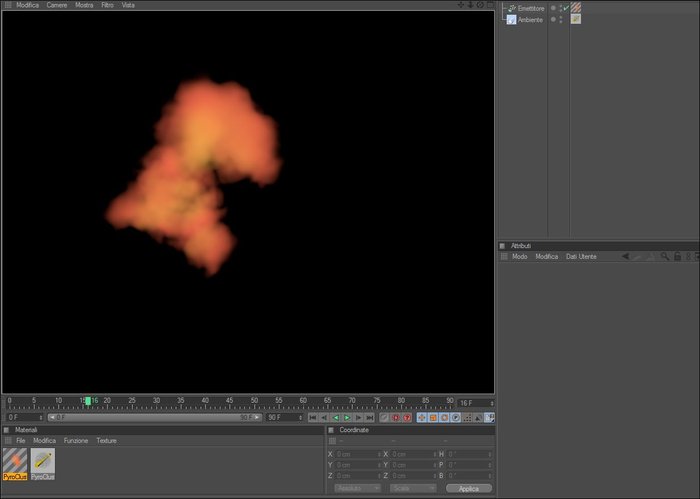Screen dimensions: 700x499
Task: Toggle rotation keyframe recording icon
Action: coord(444,418)
